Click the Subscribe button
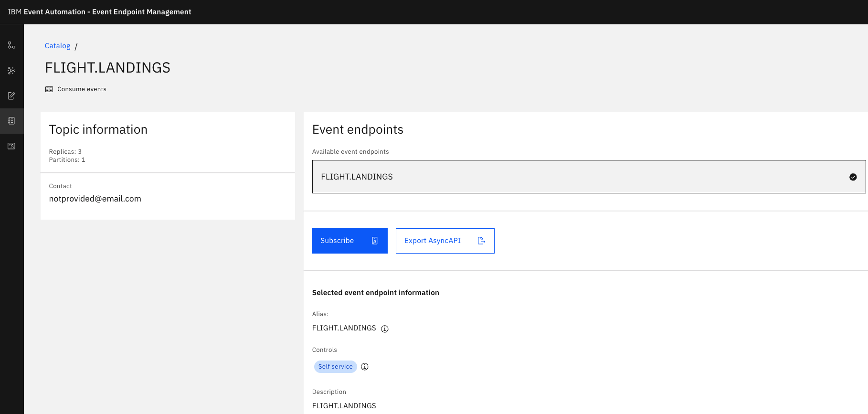The width and height of the screenshot is (868, 414). tap(349, 241)
